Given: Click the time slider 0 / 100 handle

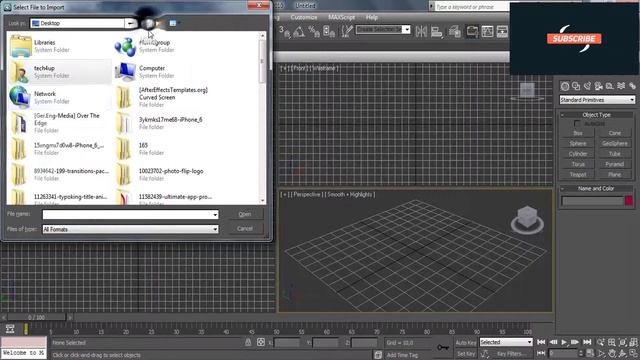Looking at the screenshot, I should click(x=37, y=317).
